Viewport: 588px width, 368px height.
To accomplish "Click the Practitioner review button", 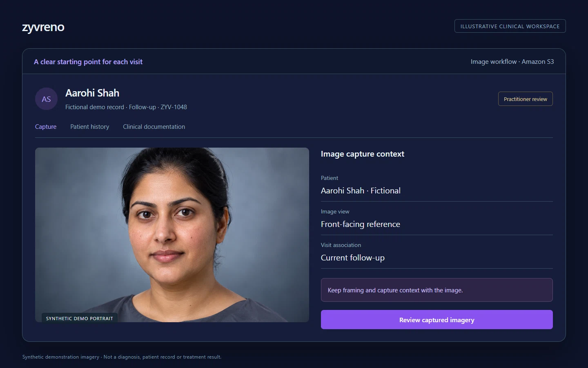I will pyautogui.click(x=525, y=99).
